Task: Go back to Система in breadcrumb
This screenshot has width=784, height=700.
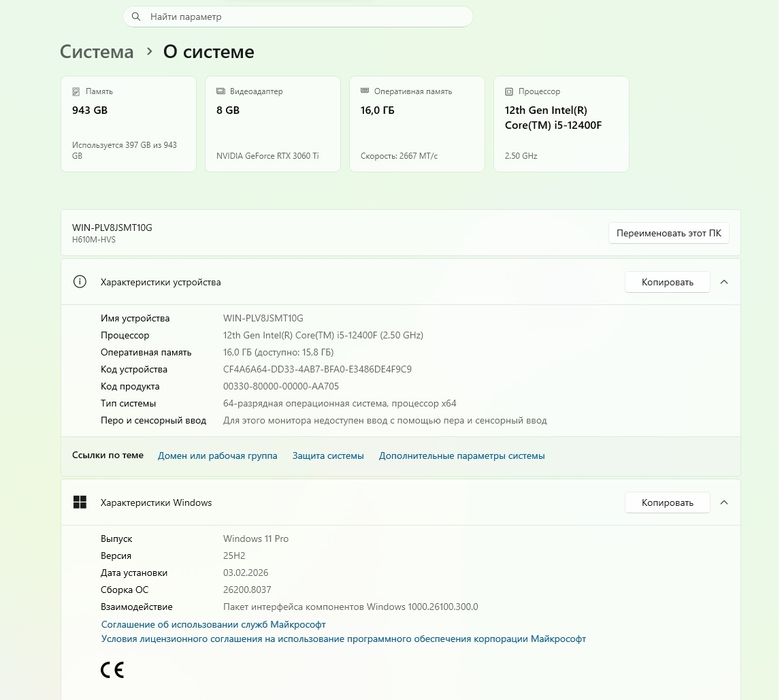Action: click(x=96, y=52)
